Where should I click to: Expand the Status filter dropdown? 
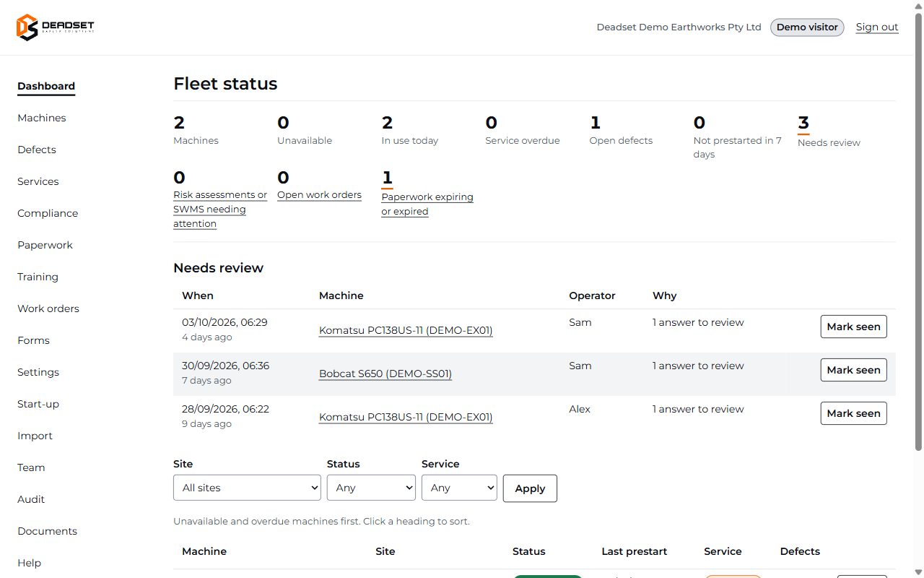(371, 488)
